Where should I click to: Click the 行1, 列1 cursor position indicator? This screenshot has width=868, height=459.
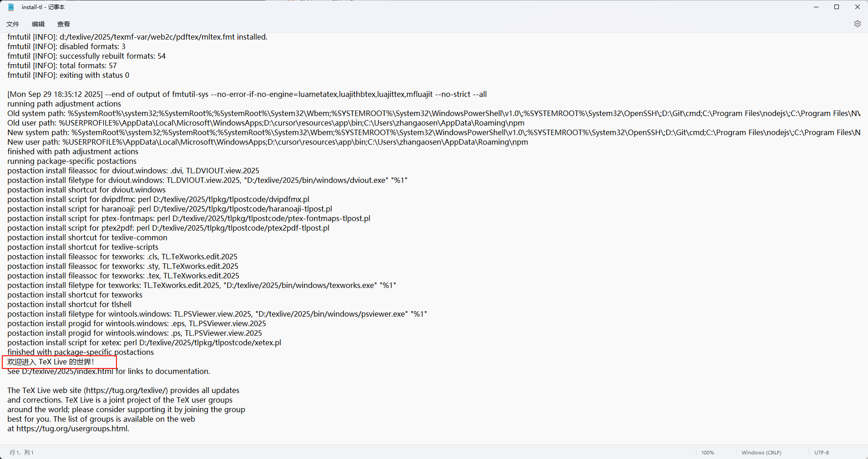[22, 452]
